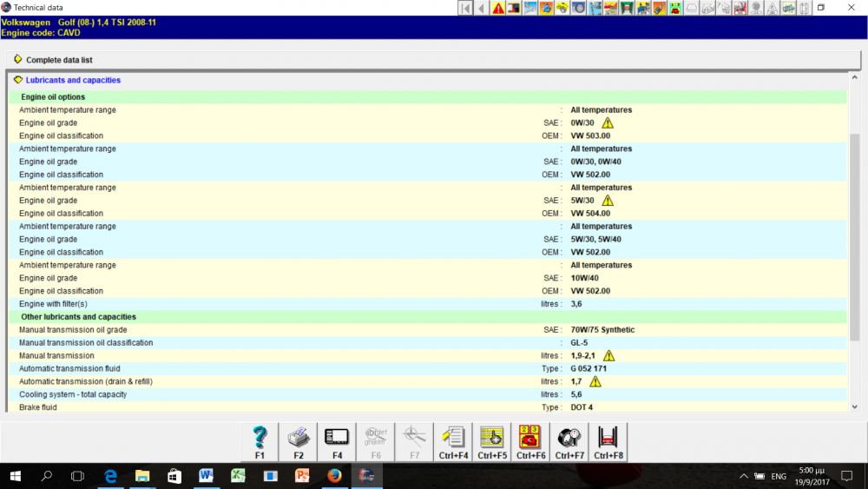The width and height of the screenshot is (868, 489).
Task: Select the GL-5 classification value
Action: click(579, 342)
